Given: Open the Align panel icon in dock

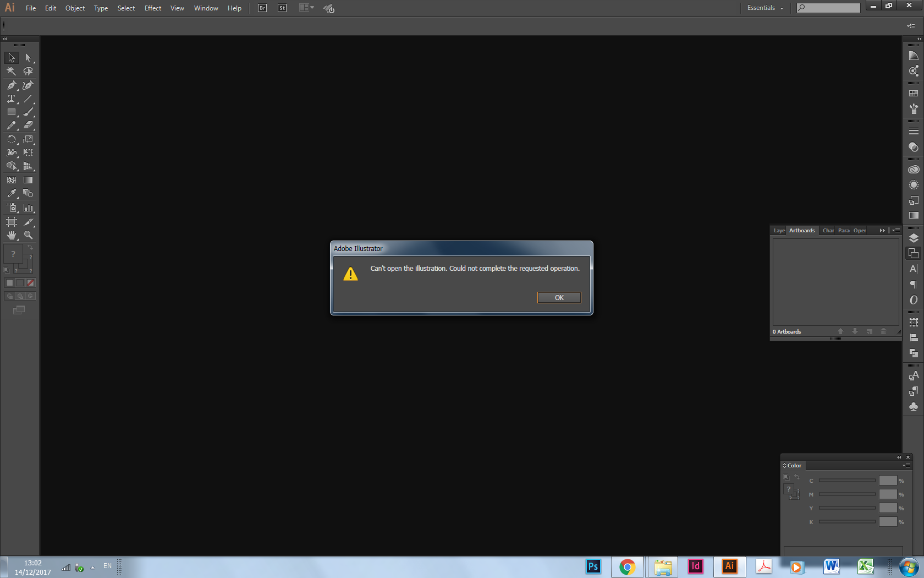Looking at the screenshot, I should [914, 338].
